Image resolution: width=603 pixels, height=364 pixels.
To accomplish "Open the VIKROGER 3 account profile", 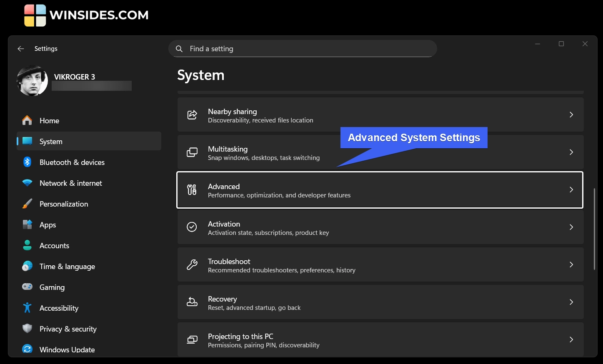I will [x=33, y=80].
